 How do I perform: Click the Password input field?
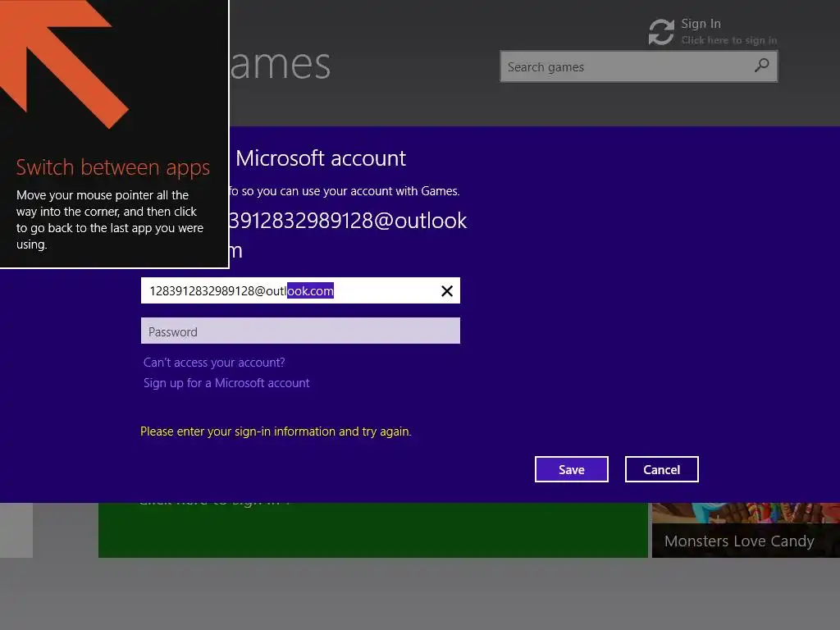click(x=300, y=331)
